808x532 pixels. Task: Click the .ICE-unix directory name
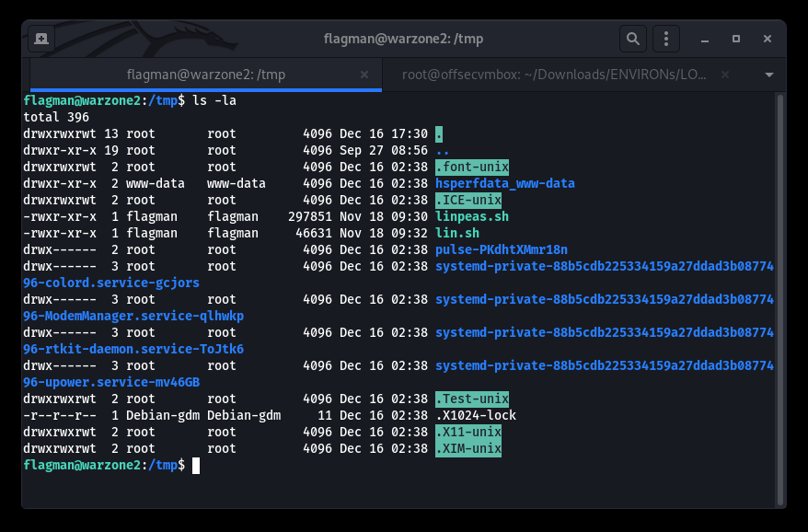[467, 200]
